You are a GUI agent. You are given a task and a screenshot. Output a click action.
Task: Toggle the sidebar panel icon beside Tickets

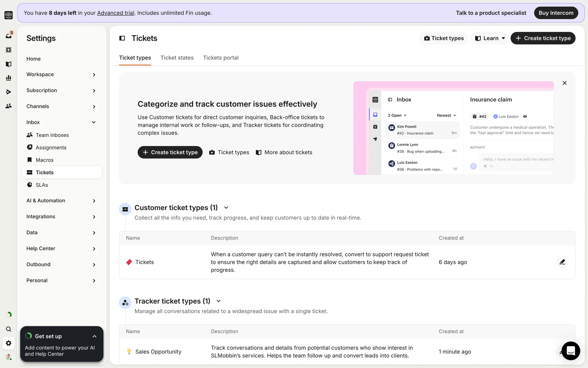coord(122,38)
